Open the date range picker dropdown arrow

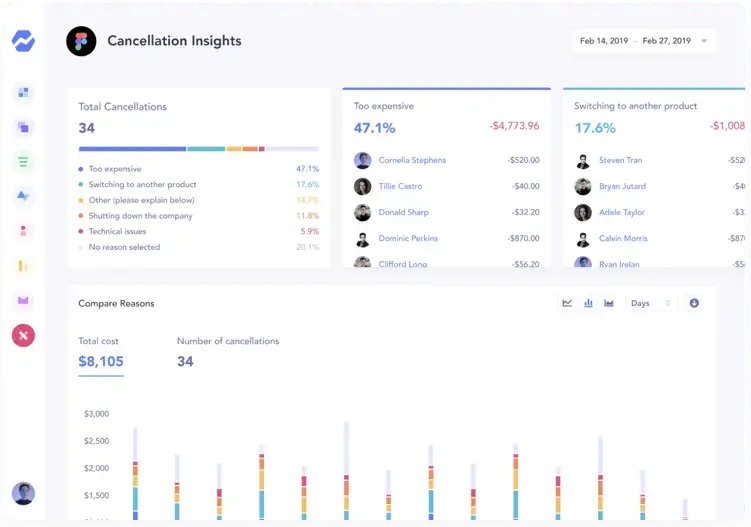[704, 41]
